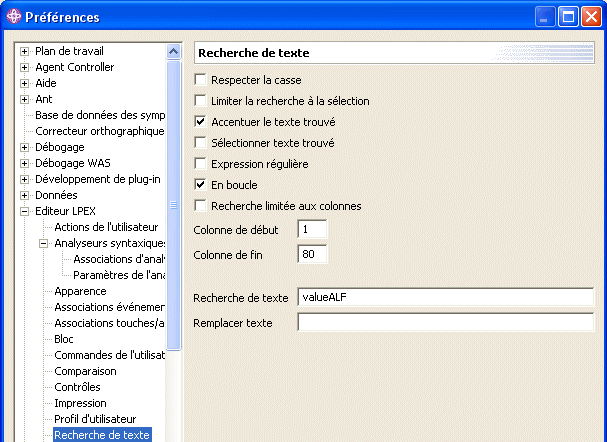607x442 pixels.
Task: Open Paramètres de l'analyseur page
Action: pyautogui.click(x=119, y=275)
